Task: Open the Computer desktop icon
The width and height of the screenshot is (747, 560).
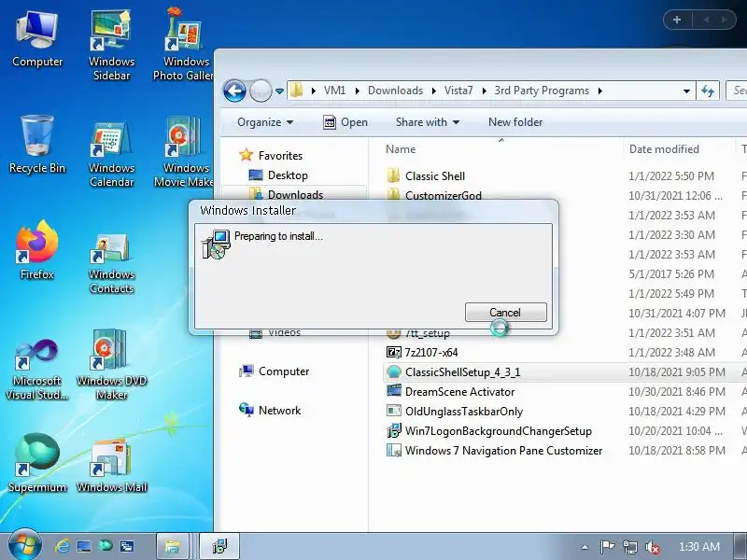Action: pos(37,40)
